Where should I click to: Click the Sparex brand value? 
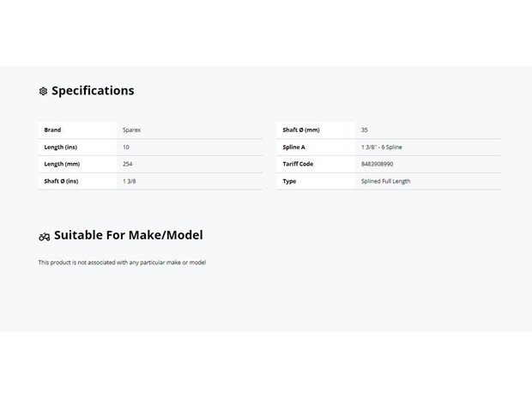[x=131, y=130]
